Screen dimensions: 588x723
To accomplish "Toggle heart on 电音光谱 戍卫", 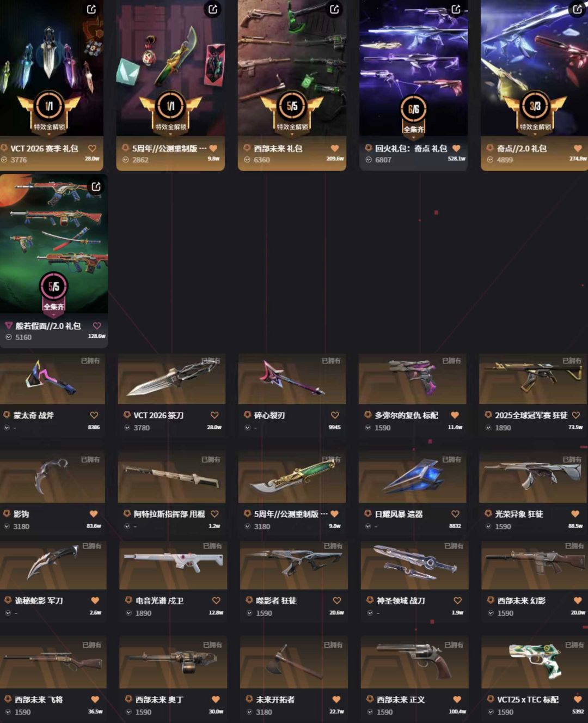I will pyautogui.click(x=216, y=600).
